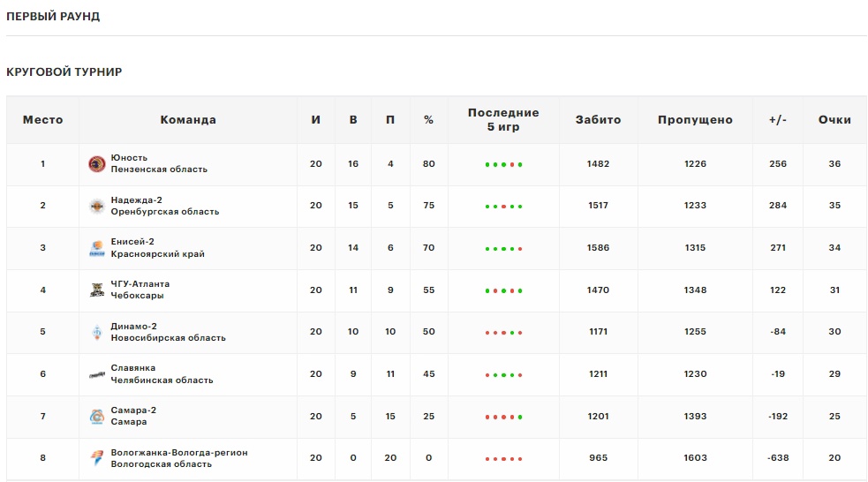Click Динамо-2 last five games dots

503,333
